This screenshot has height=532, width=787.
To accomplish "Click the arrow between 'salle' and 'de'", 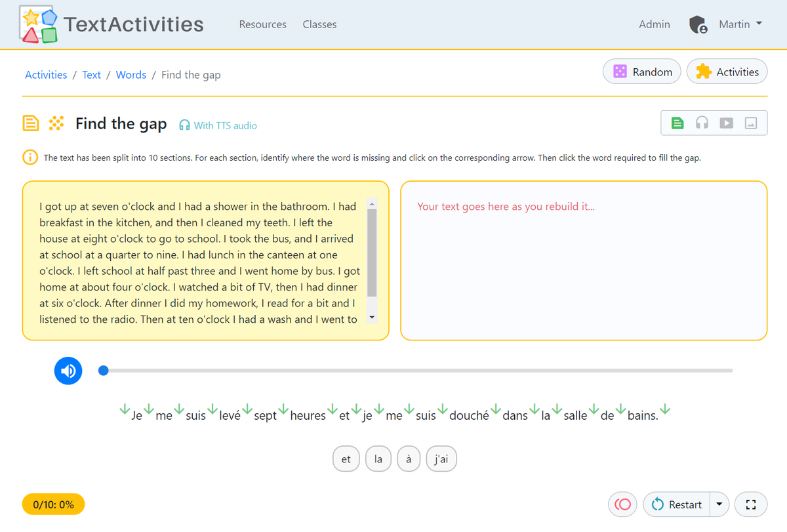I will (594, 409).
